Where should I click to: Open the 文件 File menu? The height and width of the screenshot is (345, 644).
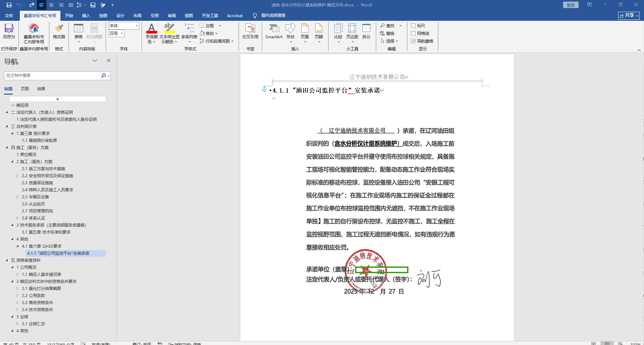(9, 15)
